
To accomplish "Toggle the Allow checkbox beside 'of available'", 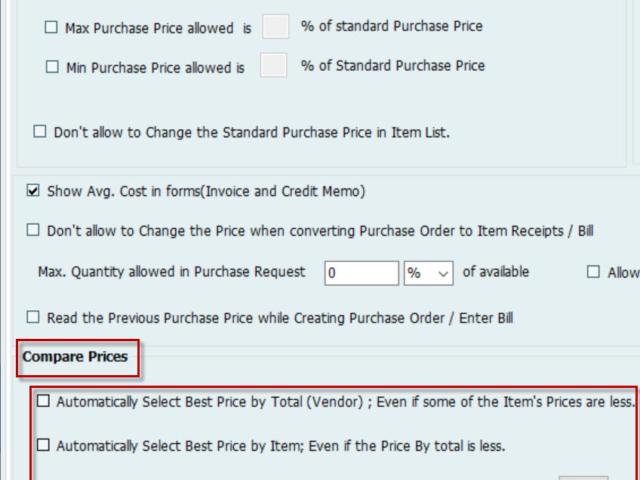I will click(593, 272).
